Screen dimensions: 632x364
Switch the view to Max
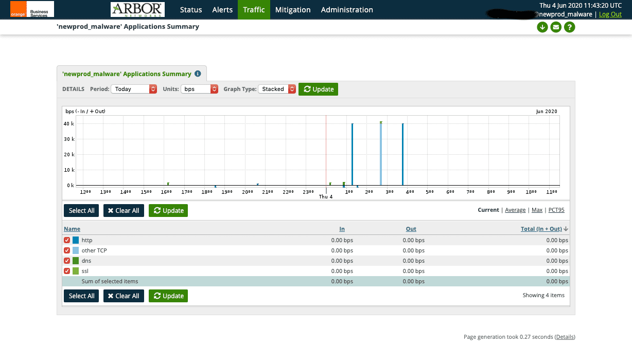click(537, 210)
